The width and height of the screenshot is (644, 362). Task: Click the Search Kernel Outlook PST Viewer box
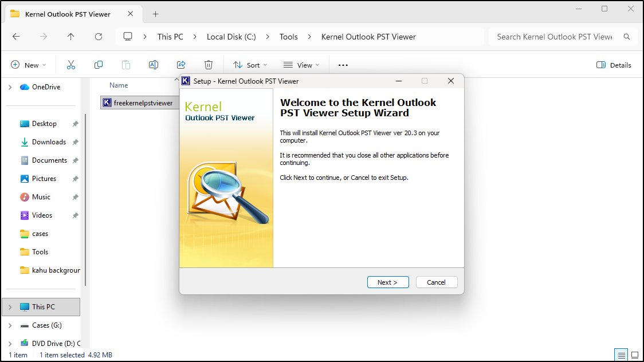554,37
